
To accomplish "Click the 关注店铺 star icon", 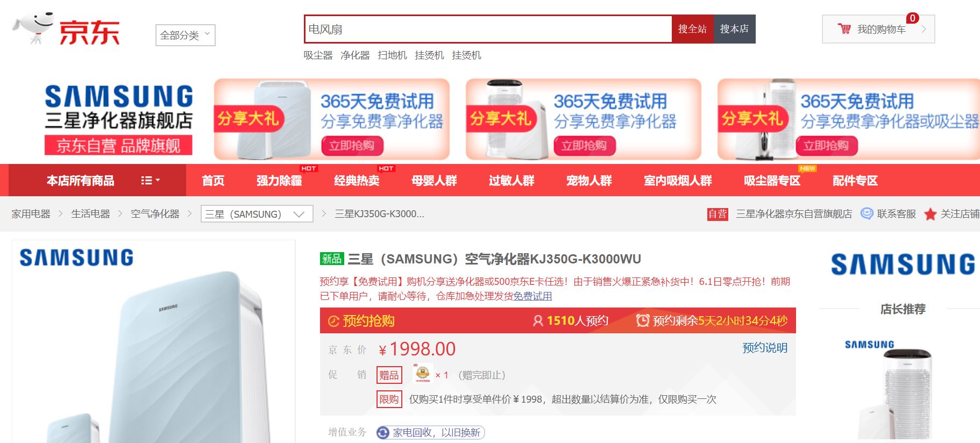I will click(x=930, y=214).
